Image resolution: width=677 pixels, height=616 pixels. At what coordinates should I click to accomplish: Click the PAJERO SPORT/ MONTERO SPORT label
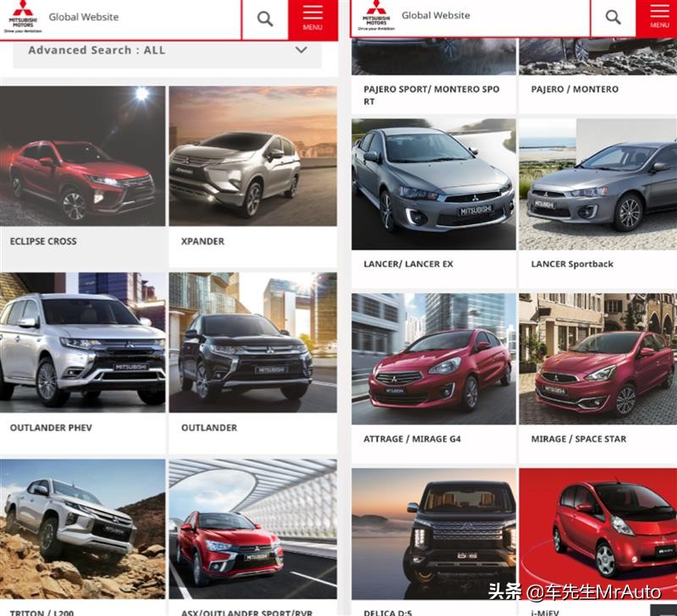click(x=432, y=96)
